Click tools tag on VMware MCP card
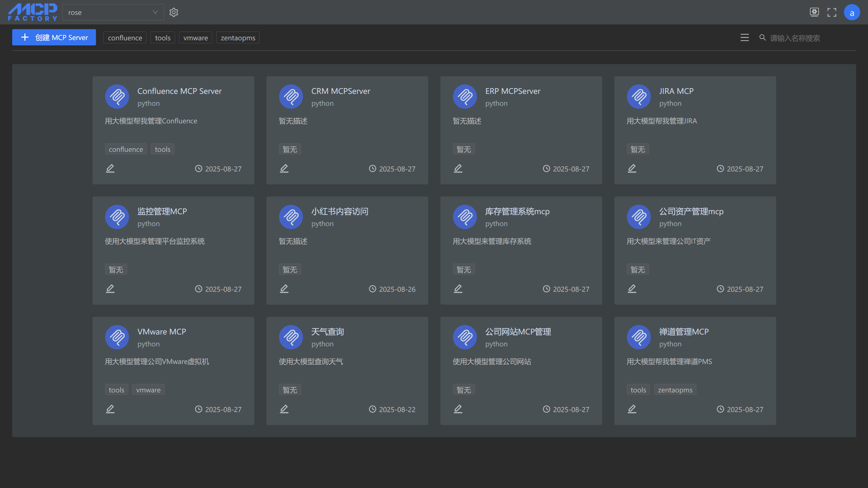This screenshot has height=488, width=868. 117,390
